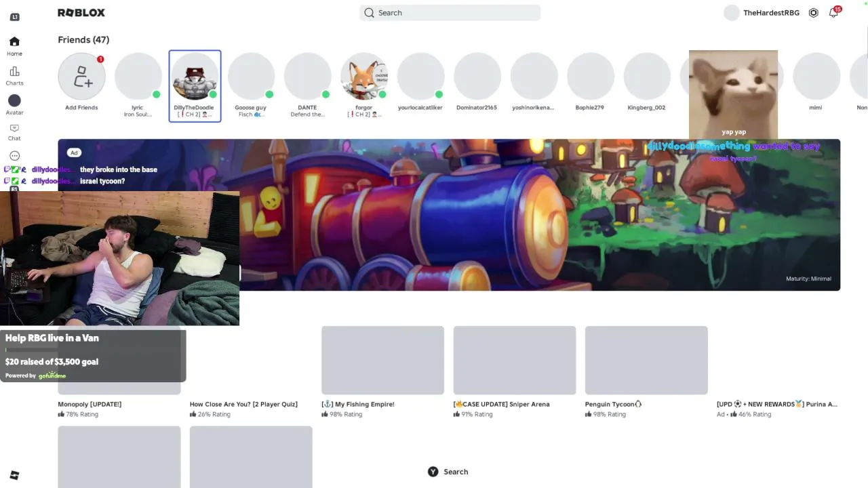Screen dimensions: 868x488
Task: Open Monopoly [UPDATE!] game title
Action: click(90, 404)
